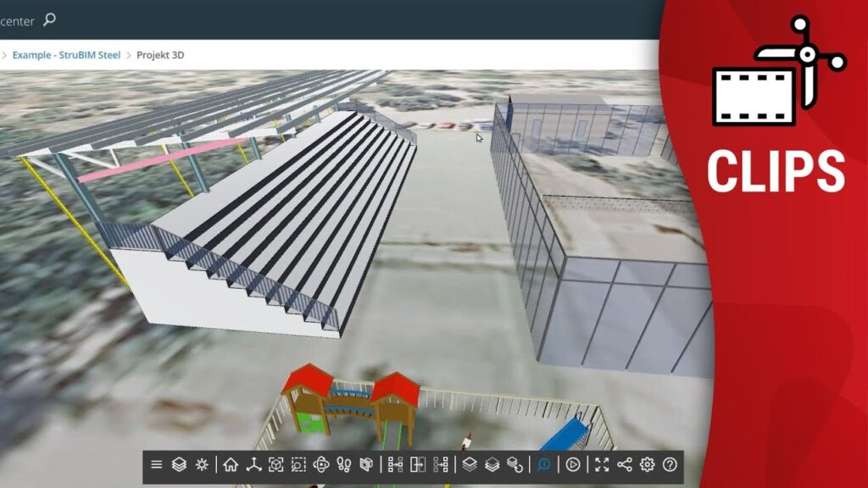868x488 pixels.
Task: Select the Projekt 3D breadcrumb item
Action: 160,55
